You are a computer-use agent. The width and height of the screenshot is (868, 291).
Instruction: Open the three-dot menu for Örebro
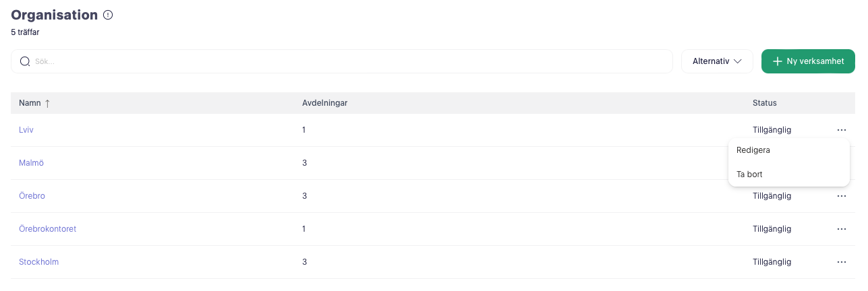(841, 196)
